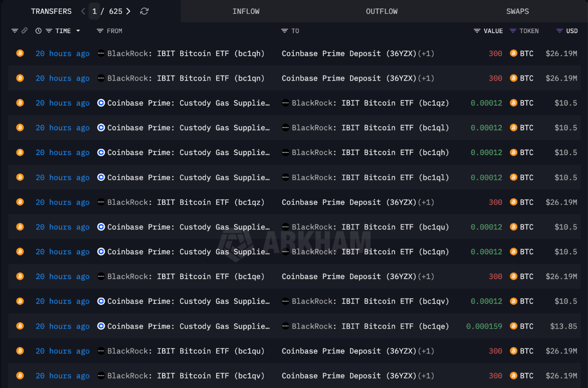Screen dimensions: 588x388
Task: Open the FROM column filter icon
Action: coord(100,31)
